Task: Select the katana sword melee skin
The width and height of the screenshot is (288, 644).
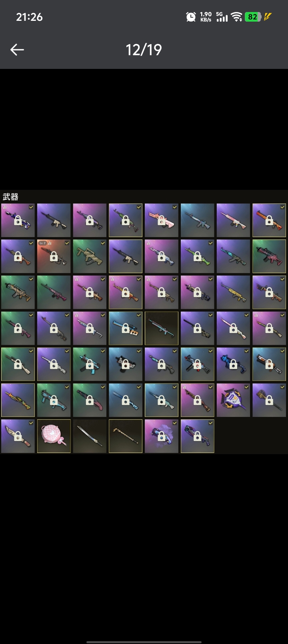Action: pyautogui.click(x=90, y=436)
